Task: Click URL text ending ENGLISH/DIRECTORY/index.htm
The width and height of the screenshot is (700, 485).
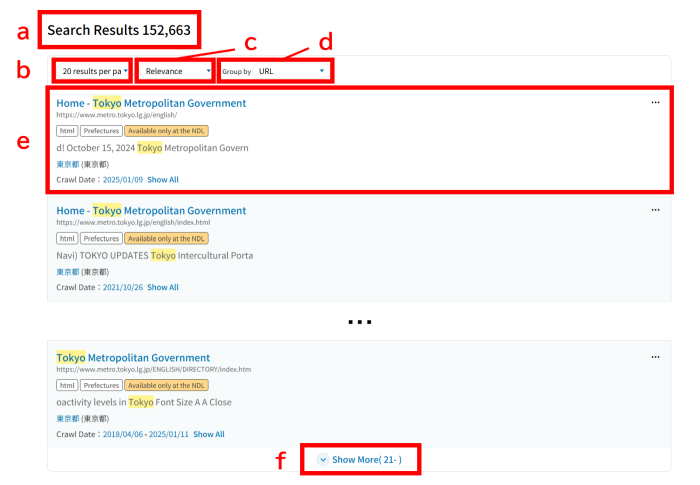Action: point(154,369)
